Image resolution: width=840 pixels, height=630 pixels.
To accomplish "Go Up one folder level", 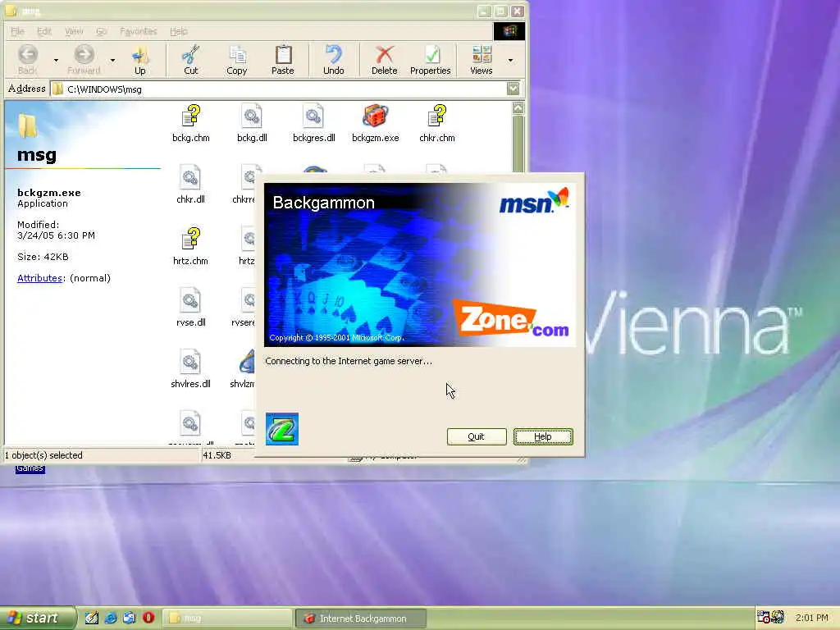I will tap(139, 59).
